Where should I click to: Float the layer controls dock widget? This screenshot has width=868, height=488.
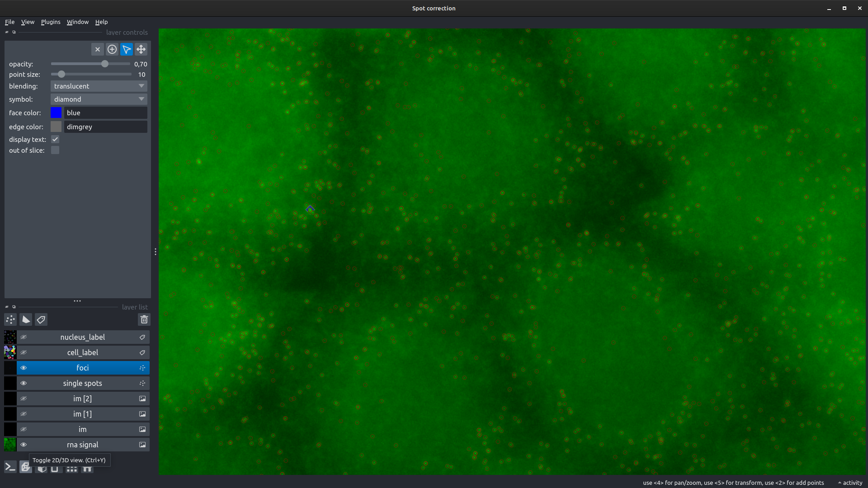coord(14,32)
